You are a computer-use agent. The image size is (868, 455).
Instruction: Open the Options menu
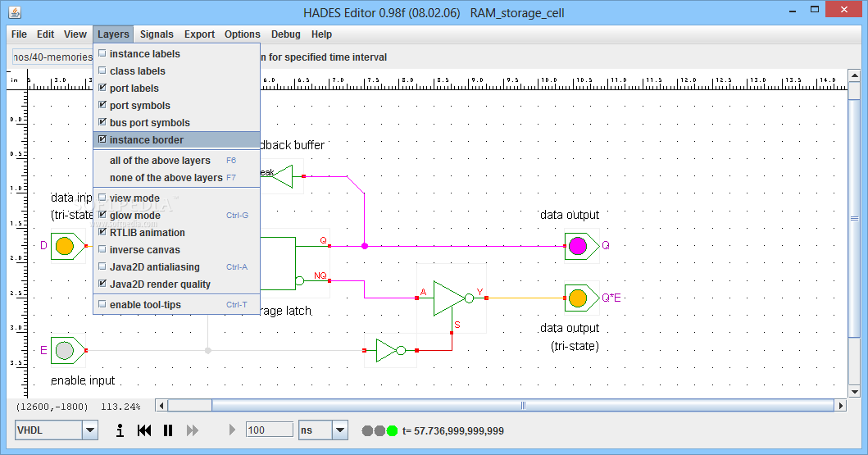242,34
